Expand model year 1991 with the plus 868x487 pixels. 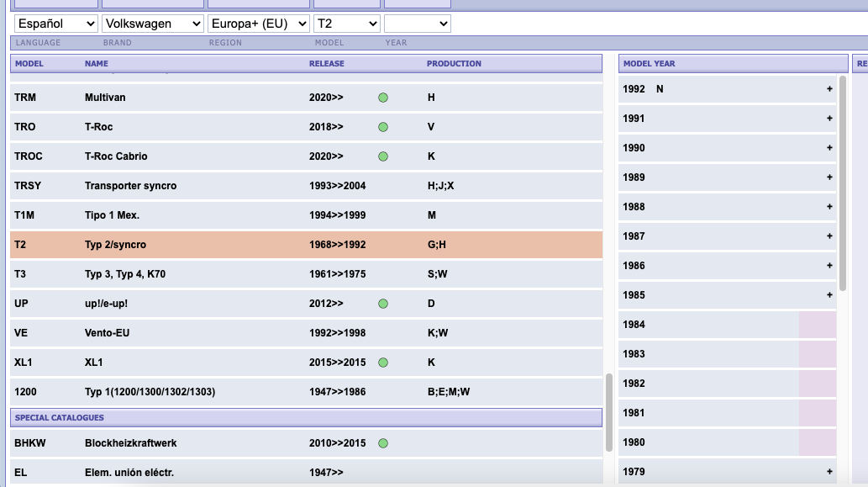(829, 118)
